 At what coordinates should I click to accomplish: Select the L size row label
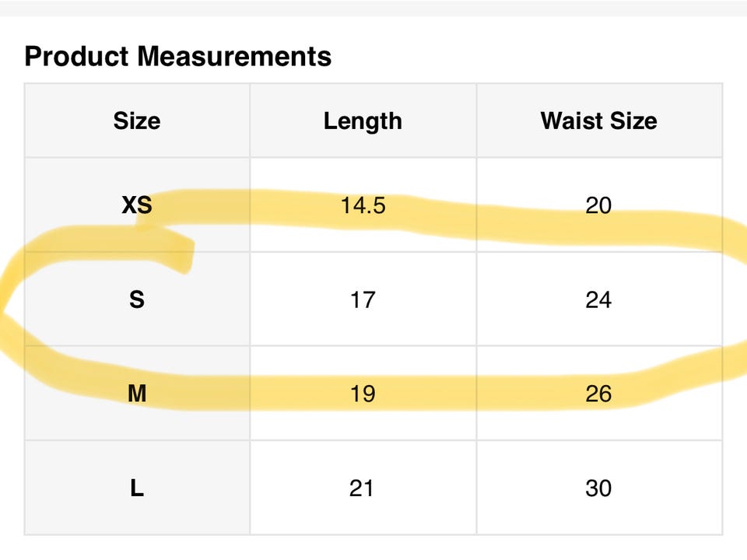coord(137,488)
